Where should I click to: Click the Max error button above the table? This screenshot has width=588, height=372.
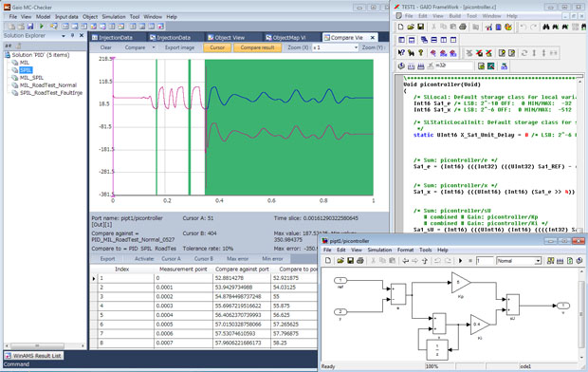[237, 259]
